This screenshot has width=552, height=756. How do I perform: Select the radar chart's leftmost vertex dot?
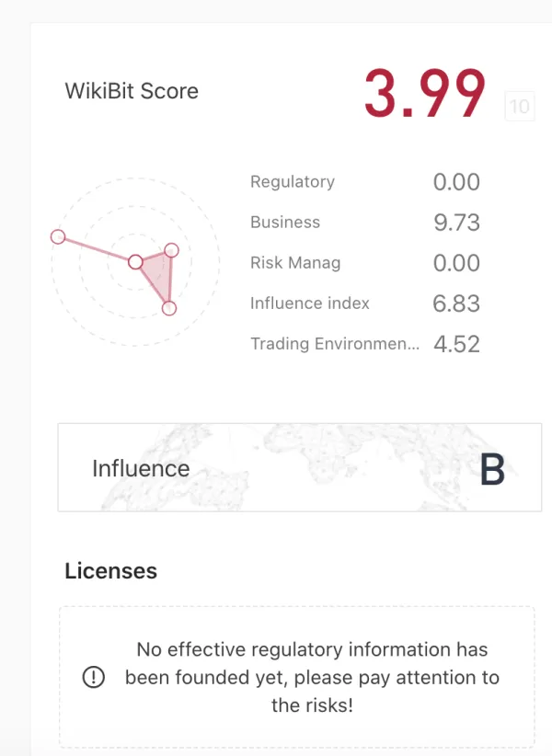coord(56,237)
